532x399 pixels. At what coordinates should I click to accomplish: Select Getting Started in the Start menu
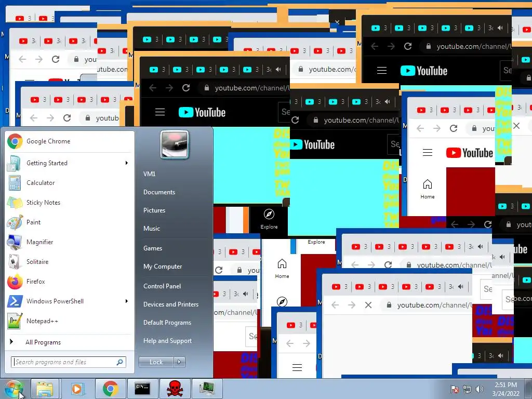pyautogui.click(x=70, y=163)
